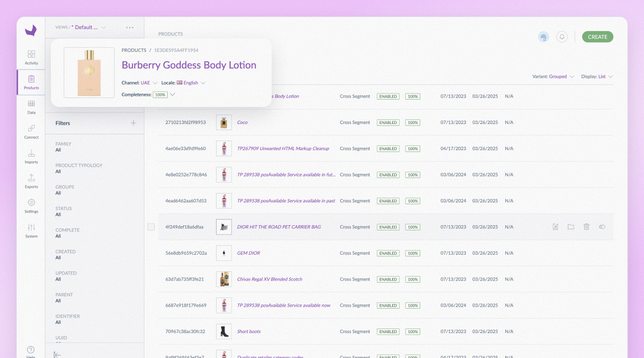Open the DIOR HIT THE ROAD PET CARRIER BAG link

click(279, 227)
